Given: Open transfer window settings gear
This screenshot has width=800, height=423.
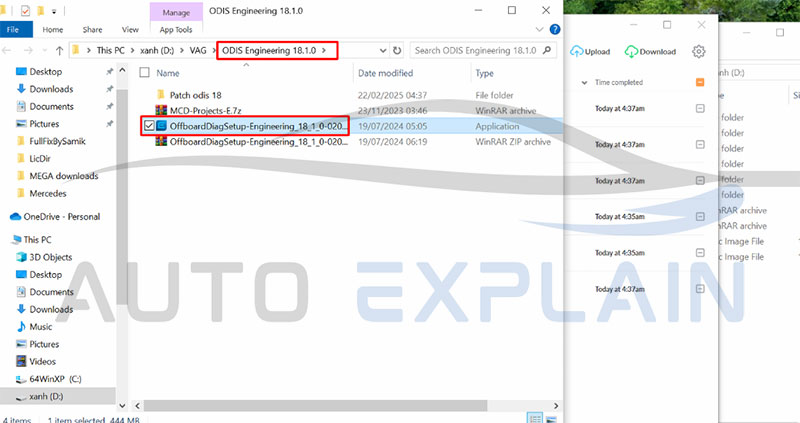Looking at the screenshot, I should click(x=698, y=52).
